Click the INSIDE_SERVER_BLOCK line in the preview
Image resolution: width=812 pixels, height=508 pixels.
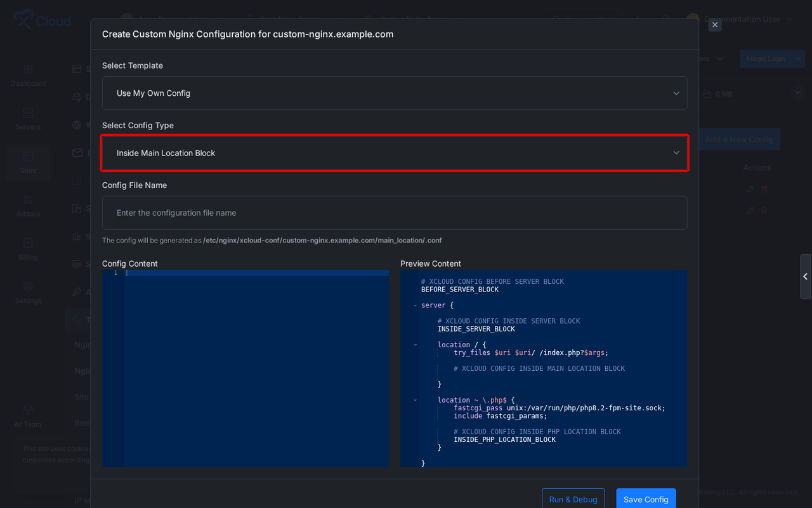(476, 329)
